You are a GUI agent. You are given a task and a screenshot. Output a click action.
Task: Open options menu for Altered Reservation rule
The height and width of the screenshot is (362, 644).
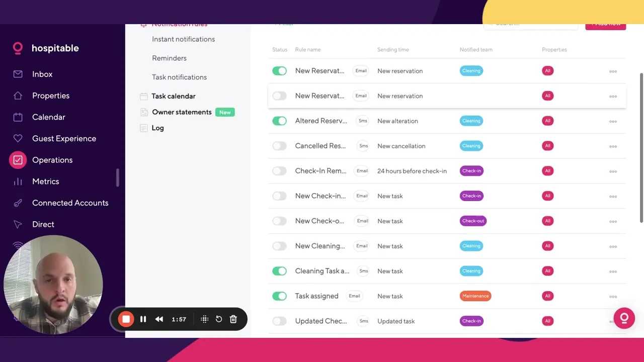613,121
